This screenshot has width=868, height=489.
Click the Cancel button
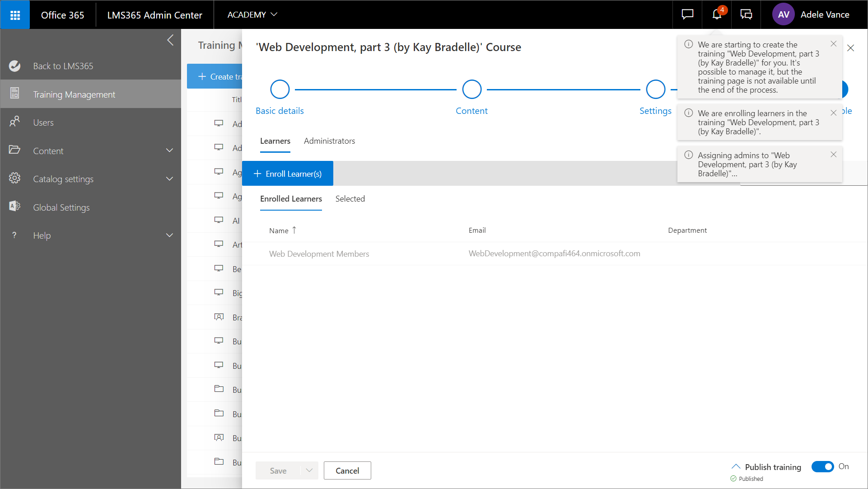click(347, 470)
